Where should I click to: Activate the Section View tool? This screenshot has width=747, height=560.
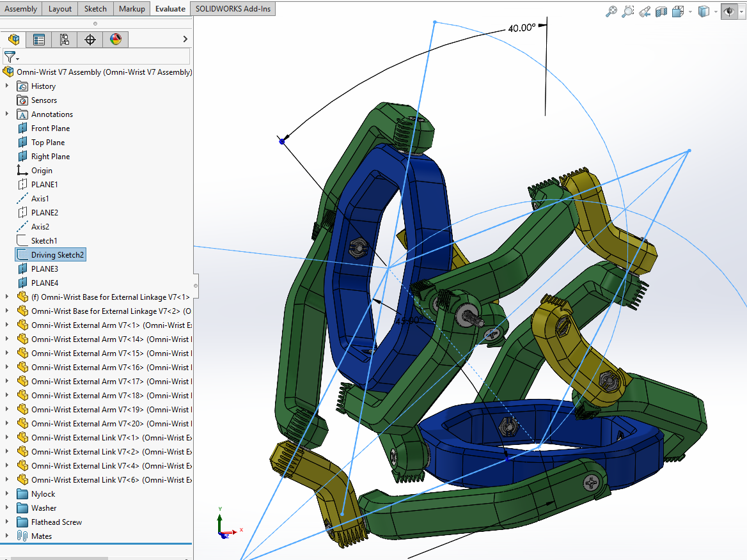pos(661,11)
